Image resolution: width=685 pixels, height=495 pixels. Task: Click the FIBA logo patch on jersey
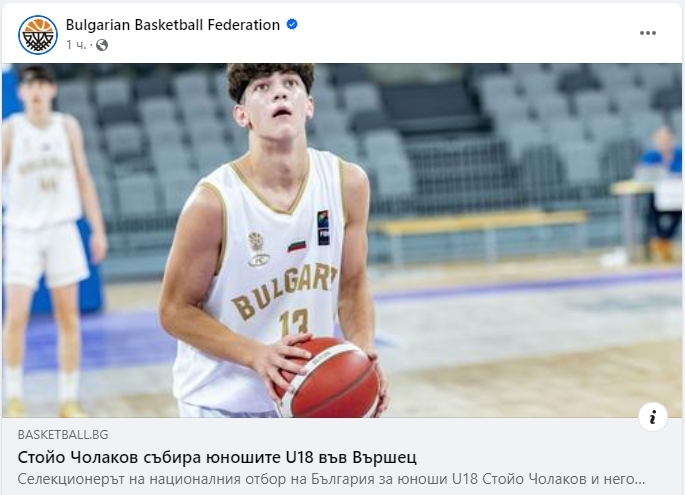click(323, 228)
